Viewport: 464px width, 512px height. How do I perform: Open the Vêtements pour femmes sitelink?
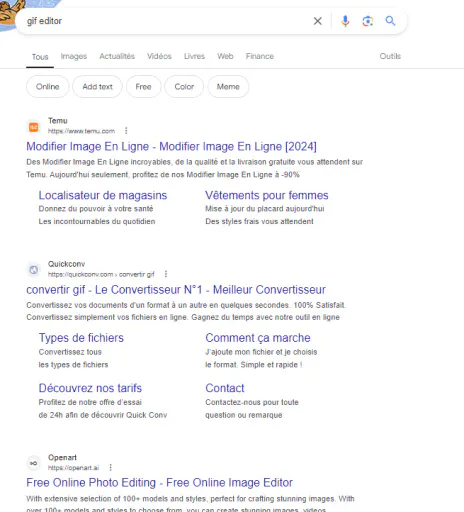(267, 195)
